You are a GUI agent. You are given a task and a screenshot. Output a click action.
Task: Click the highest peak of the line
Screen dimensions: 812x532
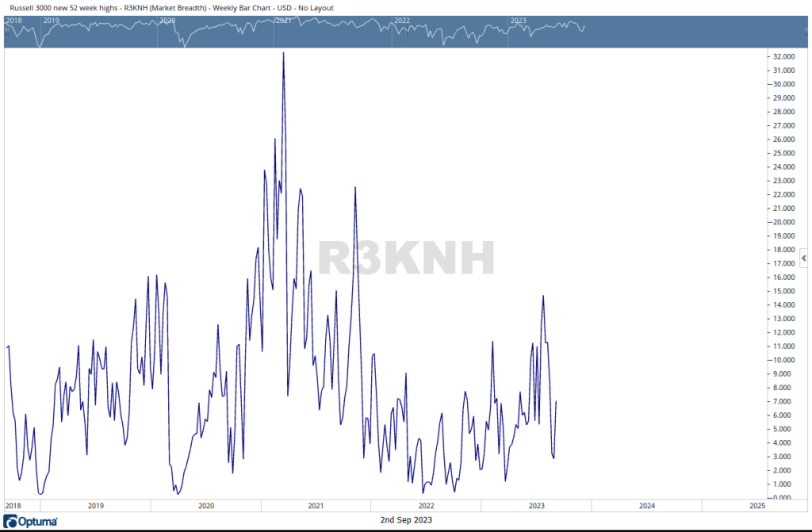point(283,53)
